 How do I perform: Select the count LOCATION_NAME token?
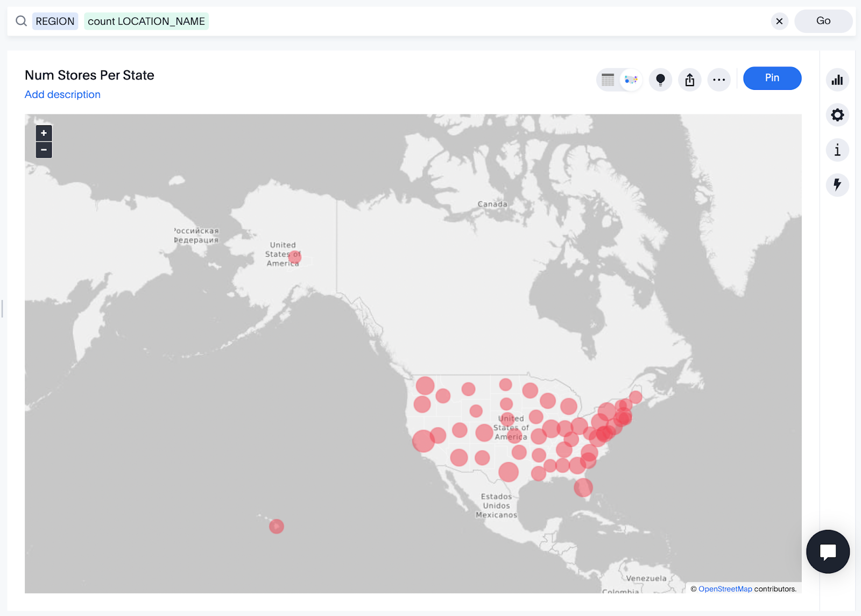(x=146, y=22)
